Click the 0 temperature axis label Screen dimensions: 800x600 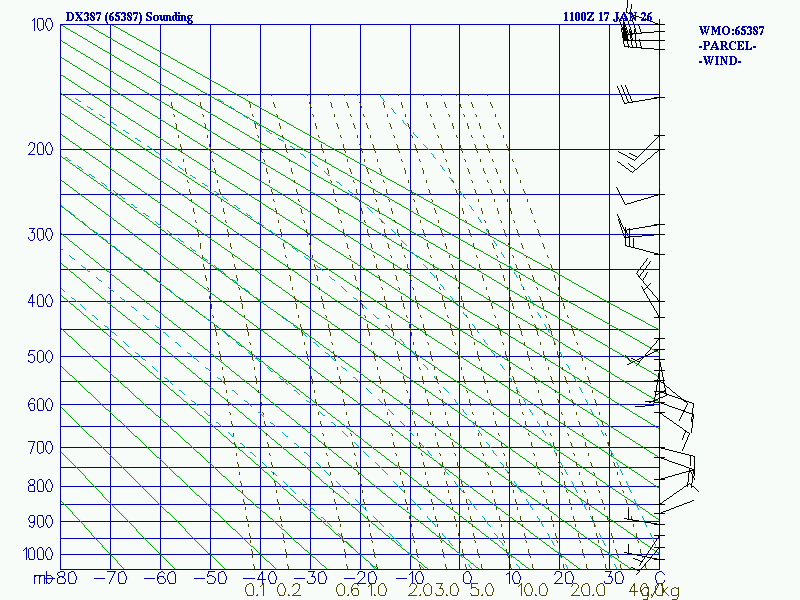467,578
